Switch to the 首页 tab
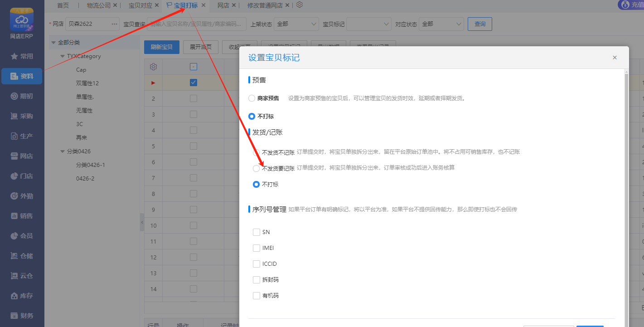Screen dimensions: 644x327 pos(63,5)
